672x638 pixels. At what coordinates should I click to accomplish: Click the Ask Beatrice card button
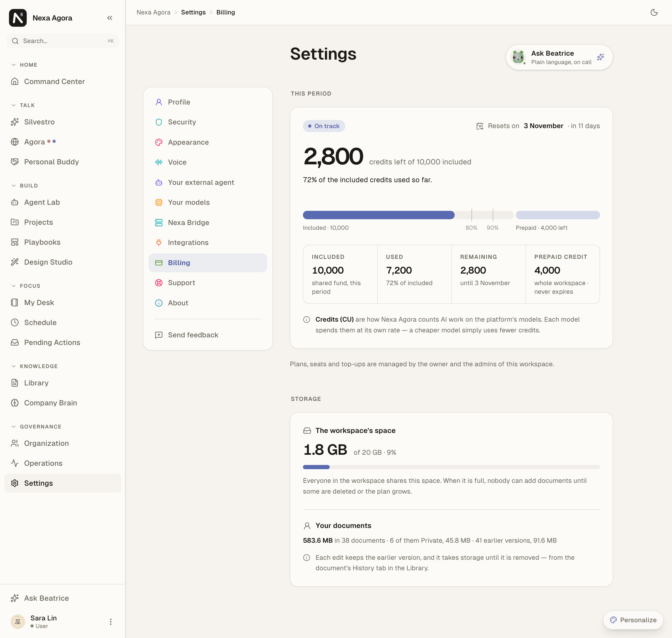(559, 57)
